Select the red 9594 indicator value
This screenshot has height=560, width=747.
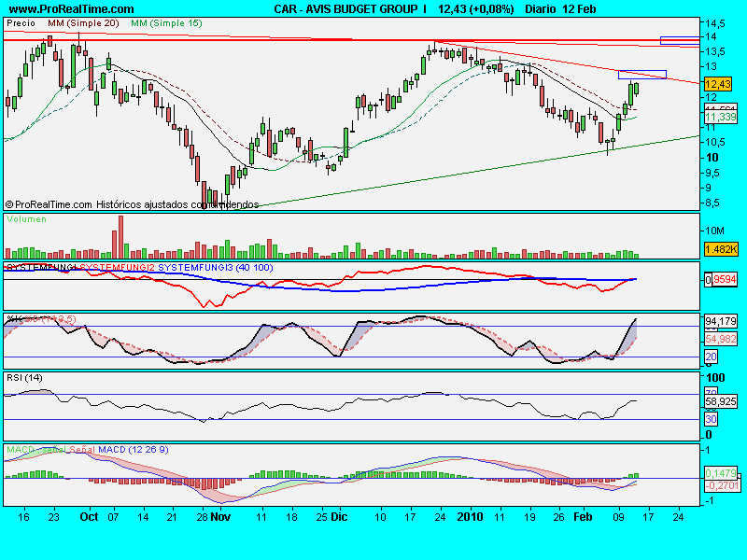[725, 279]
